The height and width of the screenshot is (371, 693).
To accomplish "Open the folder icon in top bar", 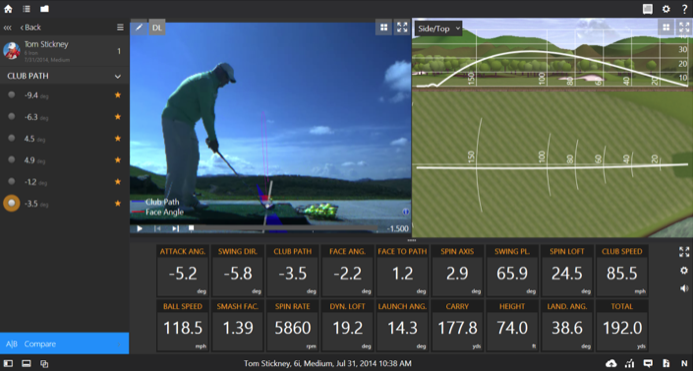I will click(44, 9).
